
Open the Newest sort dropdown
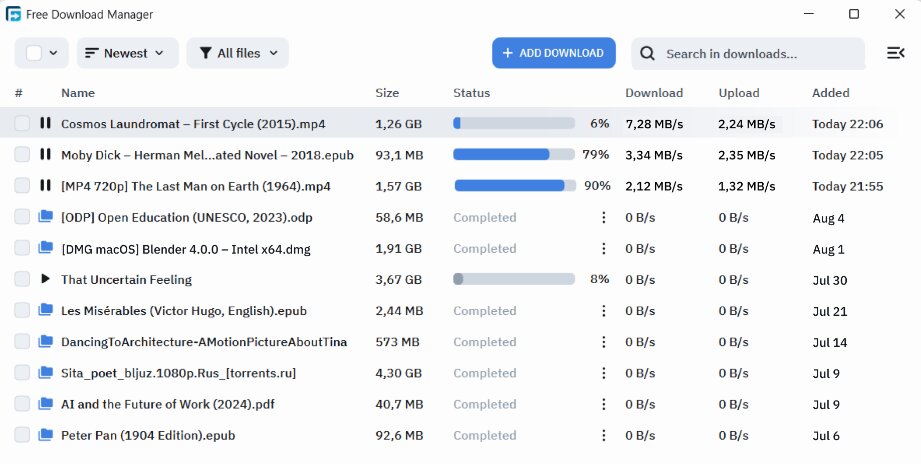click(127, 53)
